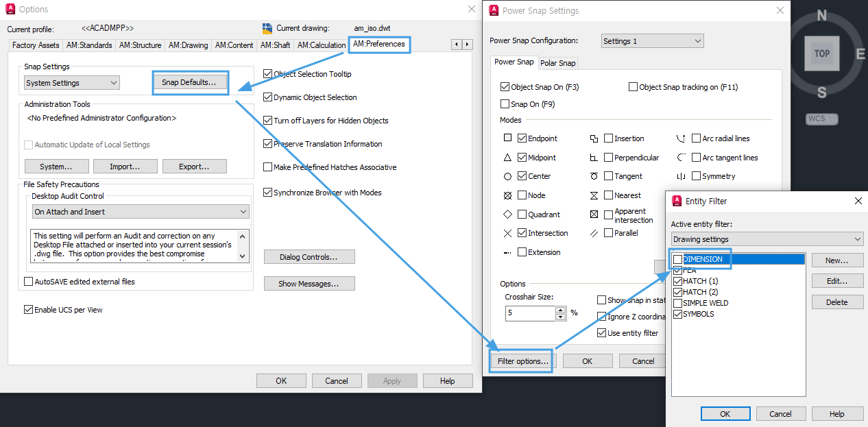Image resolution: width=868 pixels, height=427 pixels.
Task: Toggle Enable UCS per View checkbox
Action: [28, 310]
